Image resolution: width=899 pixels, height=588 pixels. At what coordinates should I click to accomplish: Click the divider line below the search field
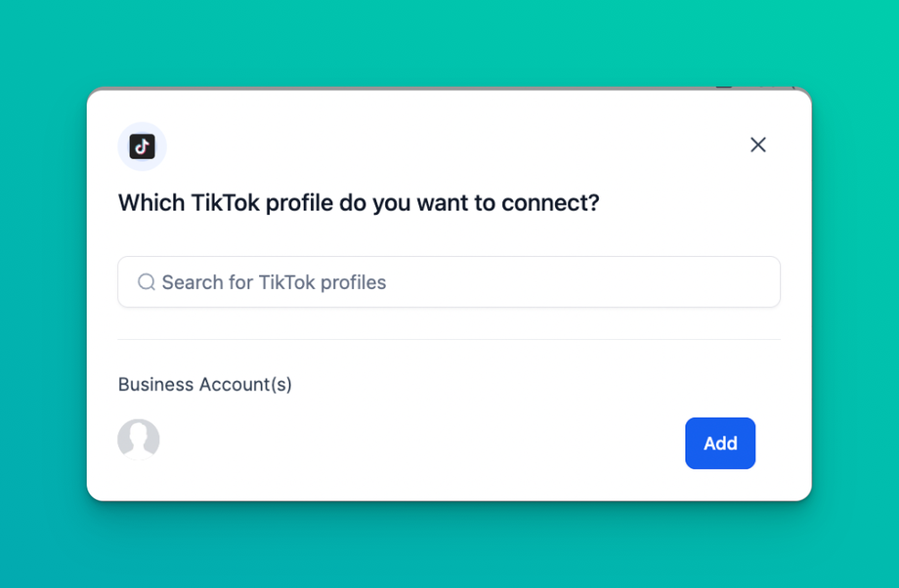coord(449,339)
